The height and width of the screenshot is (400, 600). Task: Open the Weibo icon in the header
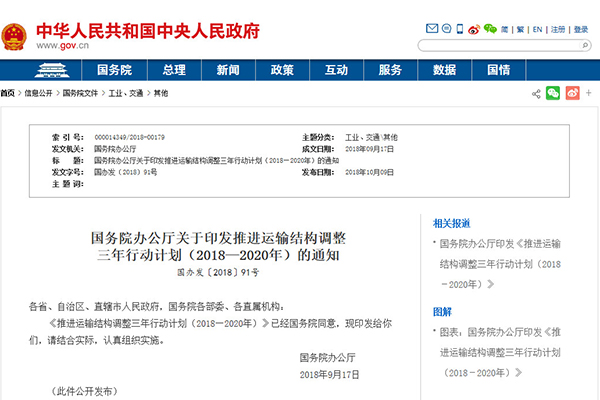474,29
